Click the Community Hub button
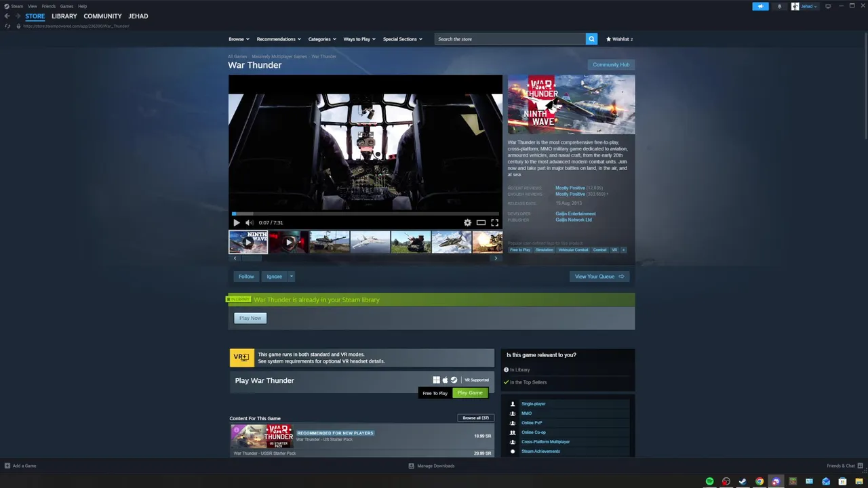The height and width of the screenshot is (488, 868). point(611,65)
